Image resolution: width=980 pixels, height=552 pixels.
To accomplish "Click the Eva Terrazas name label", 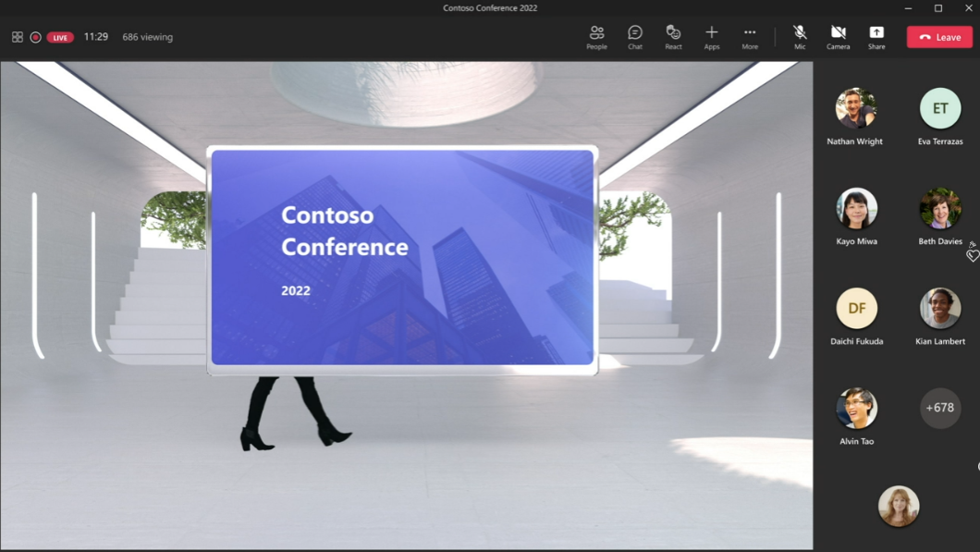I will (940, 141).
